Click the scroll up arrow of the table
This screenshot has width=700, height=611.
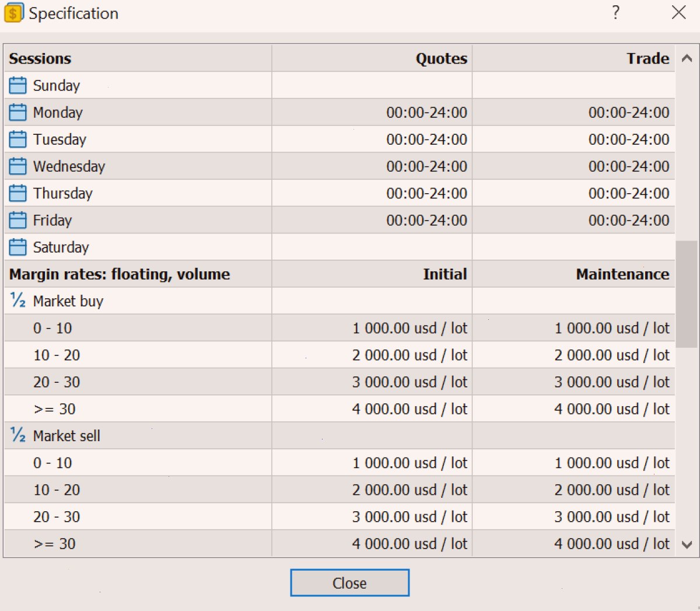[687, 58]
